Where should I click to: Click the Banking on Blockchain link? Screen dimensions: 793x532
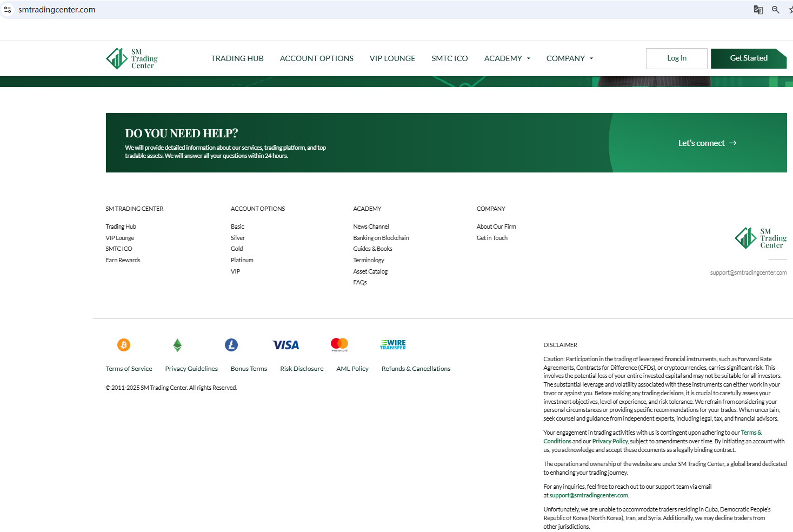click(381, 238)
